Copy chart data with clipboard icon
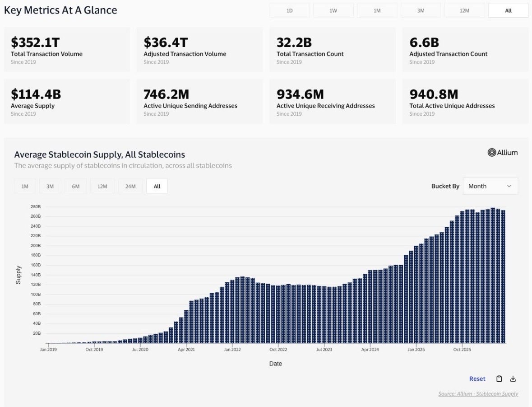The width and height of the screenshot is (532, 407). pos(499,379)
